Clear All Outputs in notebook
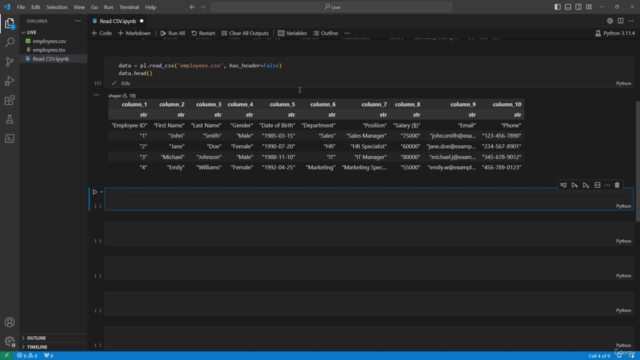This screenshot has width=640, height=360. point(245,33)
